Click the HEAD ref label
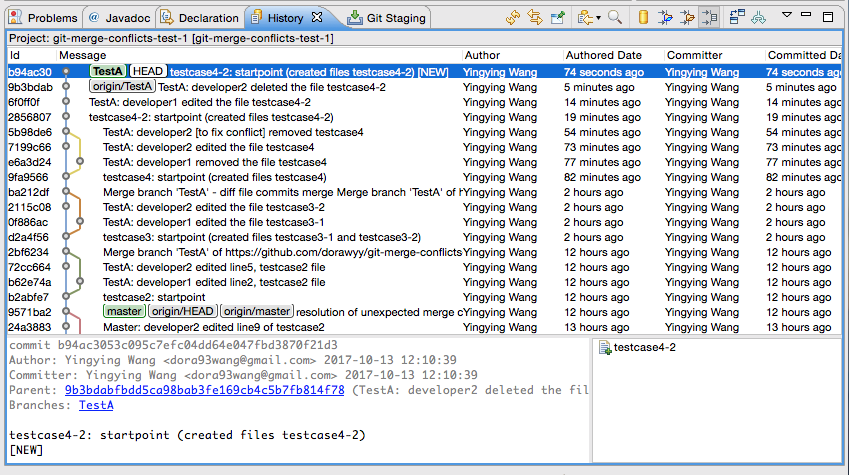 point(148,71)
